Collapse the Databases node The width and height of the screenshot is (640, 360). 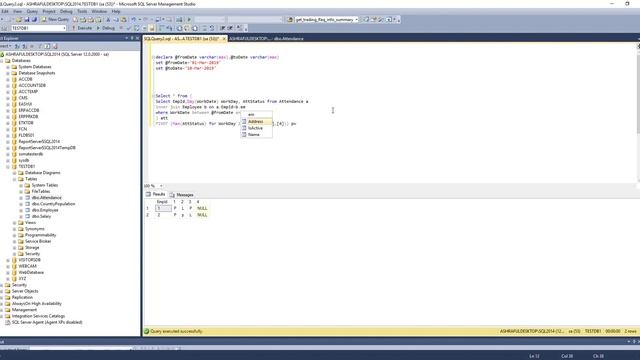tap(2, 60)
